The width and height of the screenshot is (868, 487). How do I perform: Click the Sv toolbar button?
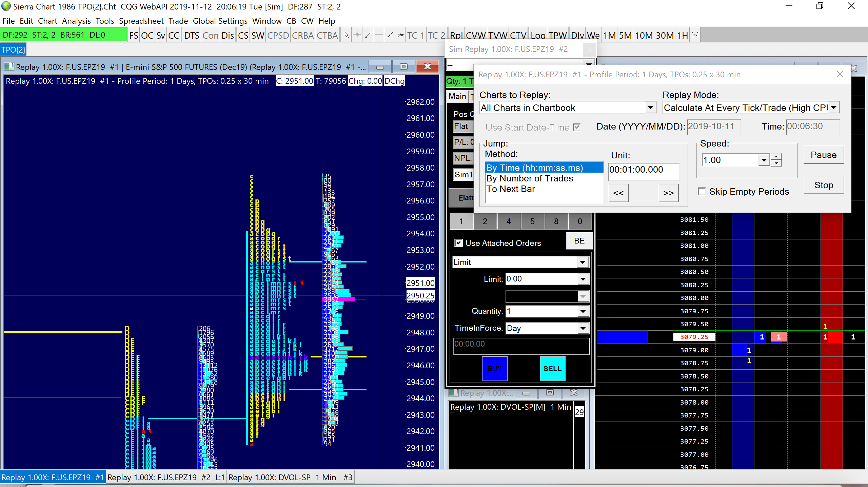161,35
